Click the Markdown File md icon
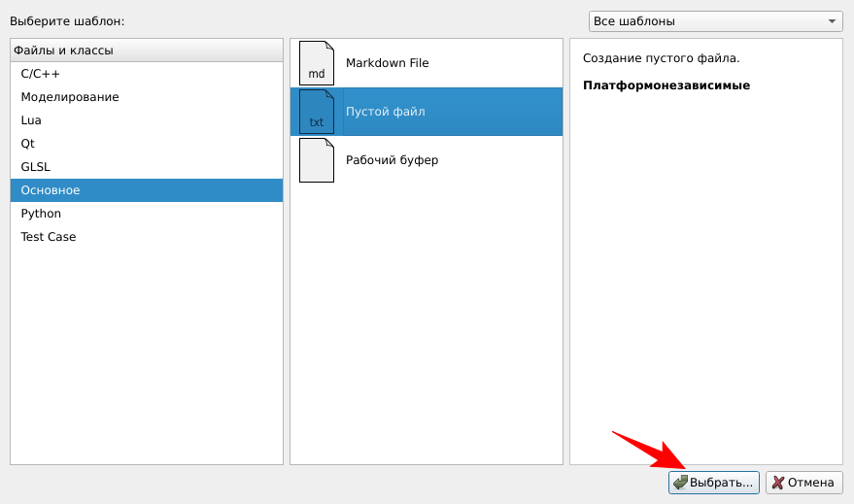This screenshot has width=854, height=504. click(317, 63)
